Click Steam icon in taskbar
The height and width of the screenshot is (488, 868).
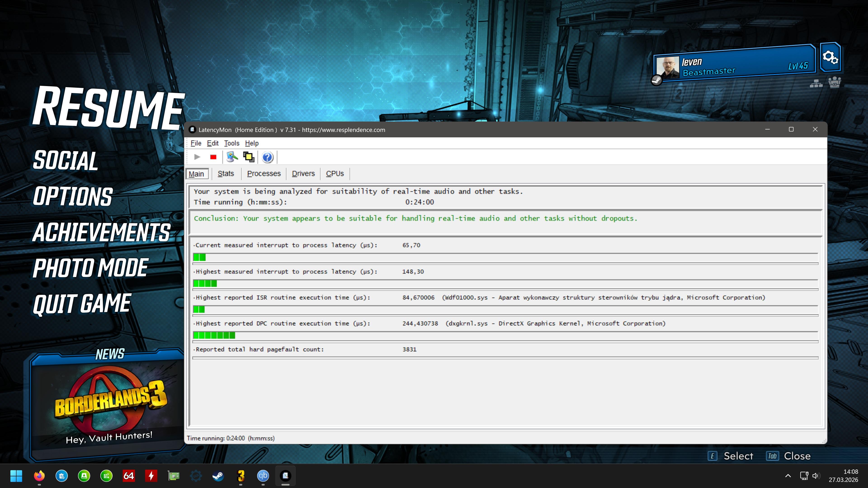[218, 476]
